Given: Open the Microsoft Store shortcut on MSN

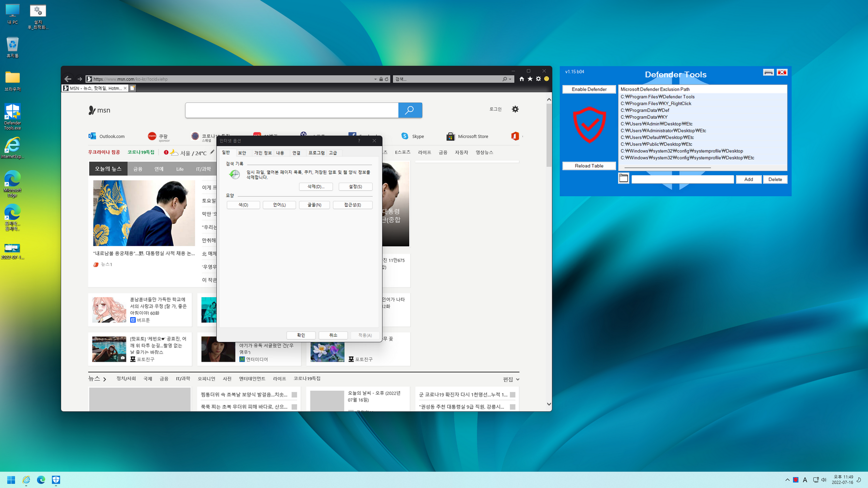Looking at the screenshot, I should click(x=467, y=137).
